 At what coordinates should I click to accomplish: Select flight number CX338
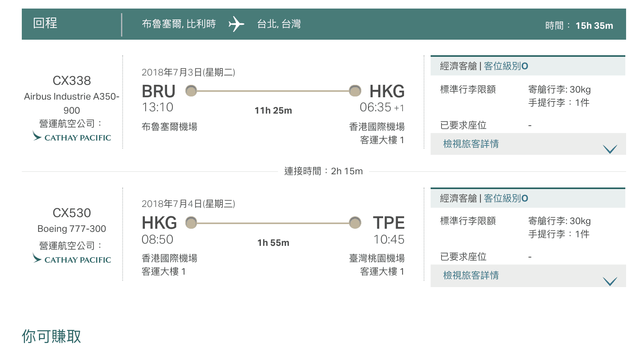click(72, 81)
